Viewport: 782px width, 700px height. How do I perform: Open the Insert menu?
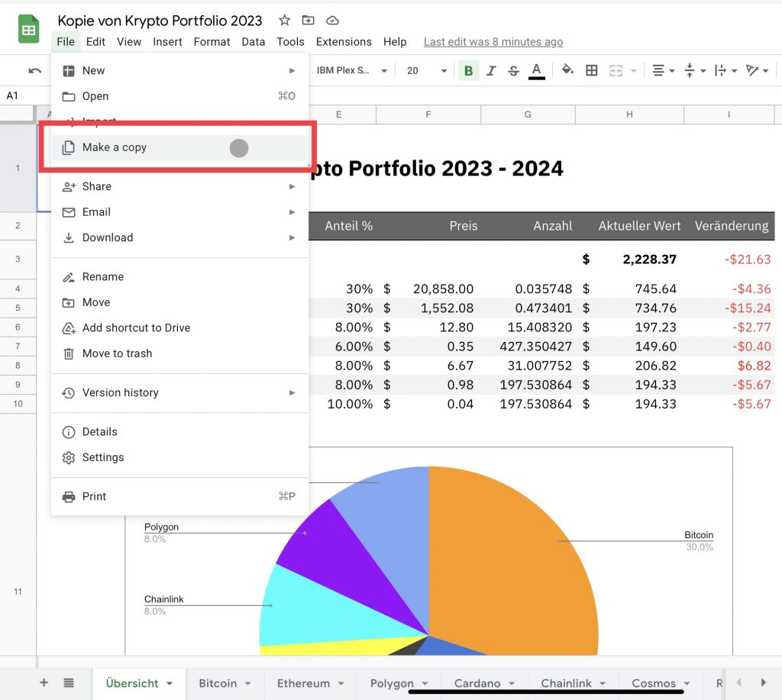(x=167, y=42)
